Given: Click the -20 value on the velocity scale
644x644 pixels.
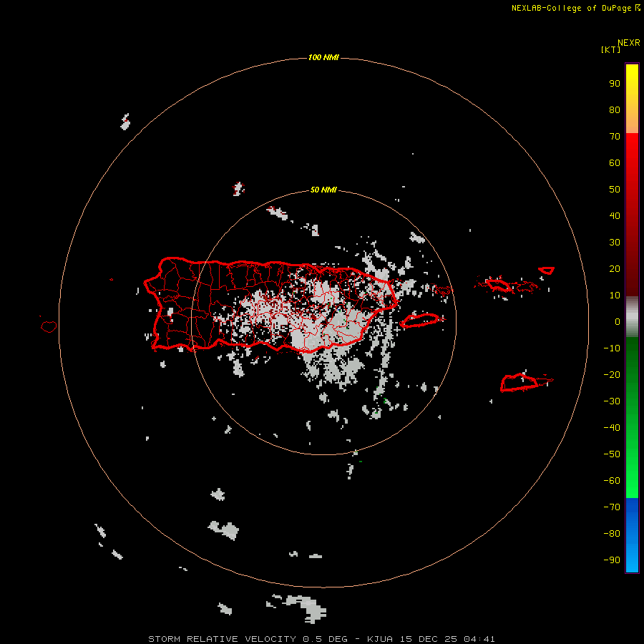Looking at the screenshot, I should tap(612, 375).
